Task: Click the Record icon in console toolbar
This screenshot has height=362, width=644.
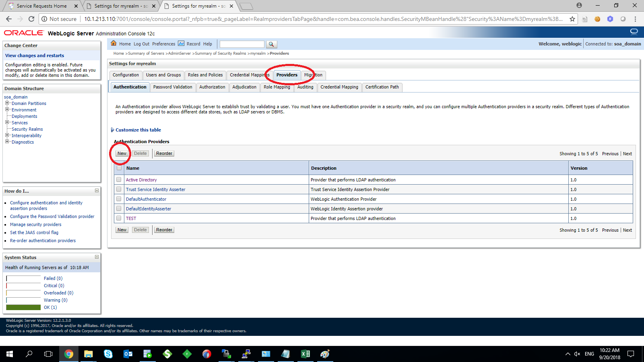Action: (x=181, y=43)
